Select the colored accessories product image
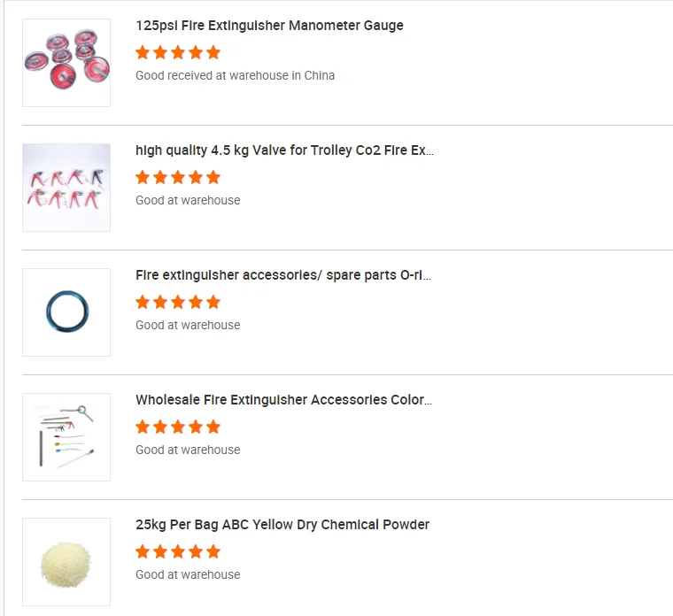 pos(66,437)
